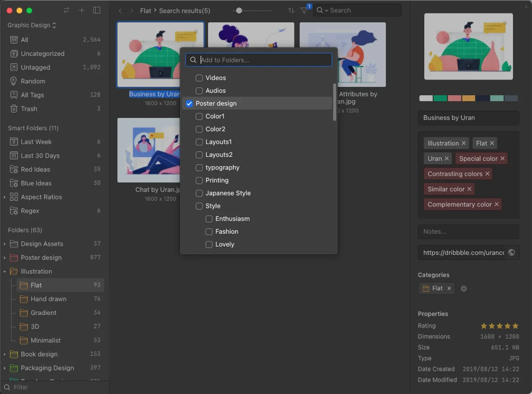Click the sidebar Filter field
This screenshot has width=532, height=394.
(55, 388)
